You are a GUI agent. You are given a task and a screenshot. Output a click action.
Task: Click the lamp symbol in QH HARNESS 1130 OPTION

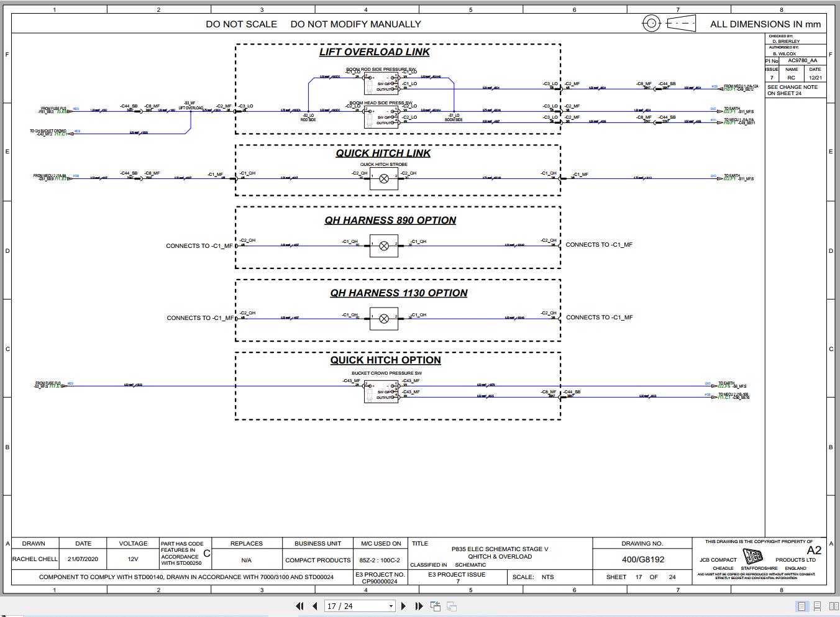point(384,319)
